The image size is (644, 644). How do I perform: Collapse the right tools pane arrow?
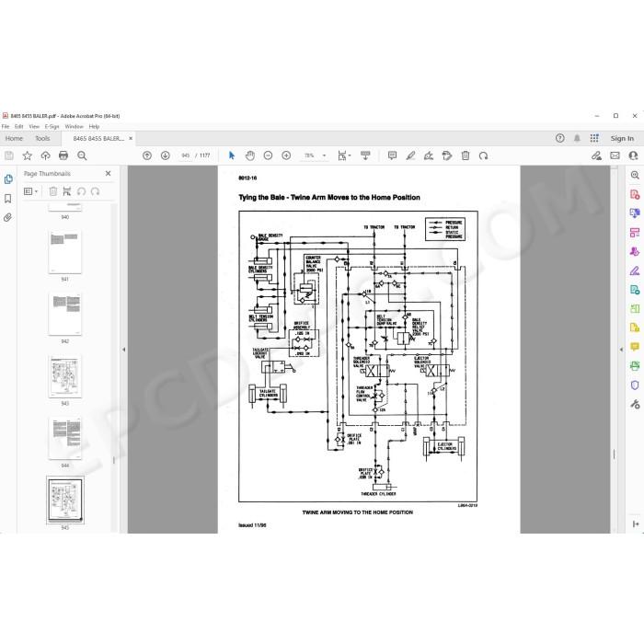click(x=621, y=350)
